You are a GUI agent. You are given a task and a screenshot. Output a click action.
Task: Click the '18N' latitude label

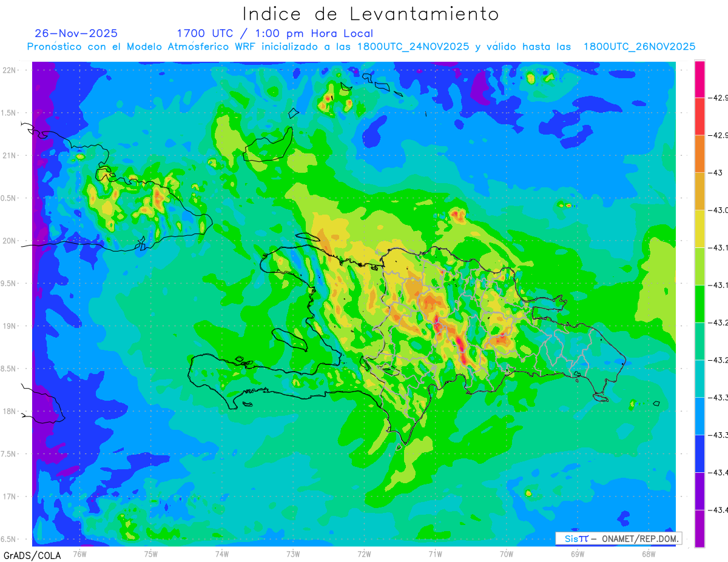[10, 411]
